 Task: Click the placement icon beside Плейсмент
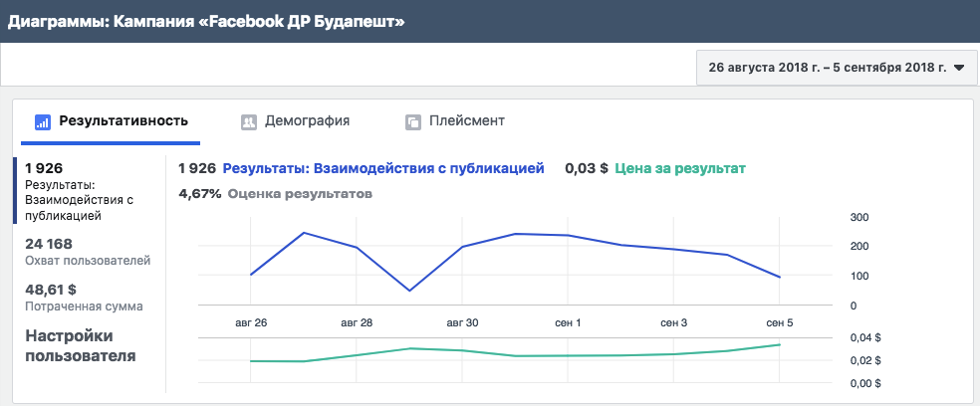(x=412, y=121)
